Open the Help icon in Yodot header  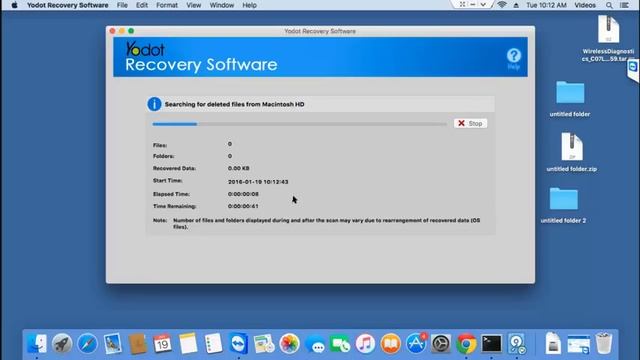coord(513,58)
